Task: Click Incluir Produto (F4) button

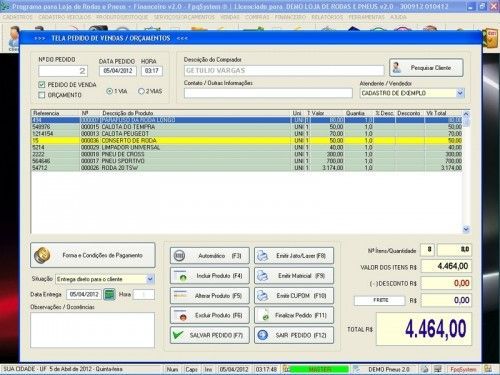Action: (x=210, y=276)
